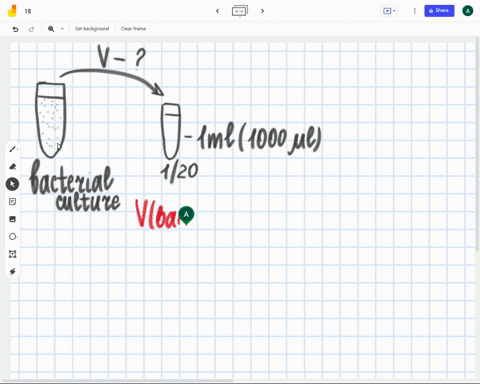Choose the Select arrow tool
This screenshot has width=480, height=384.
tap(12, 184)
